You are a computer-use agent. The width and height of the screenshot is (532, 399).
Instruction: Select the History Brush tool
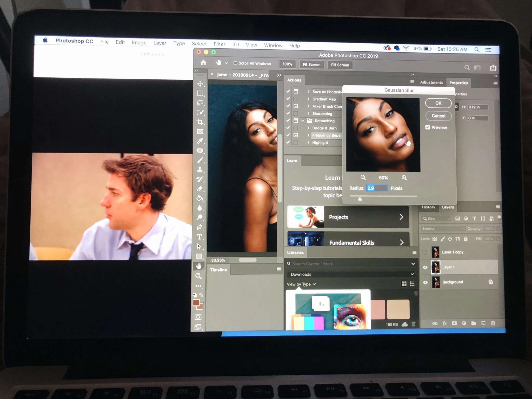[200, 179]
